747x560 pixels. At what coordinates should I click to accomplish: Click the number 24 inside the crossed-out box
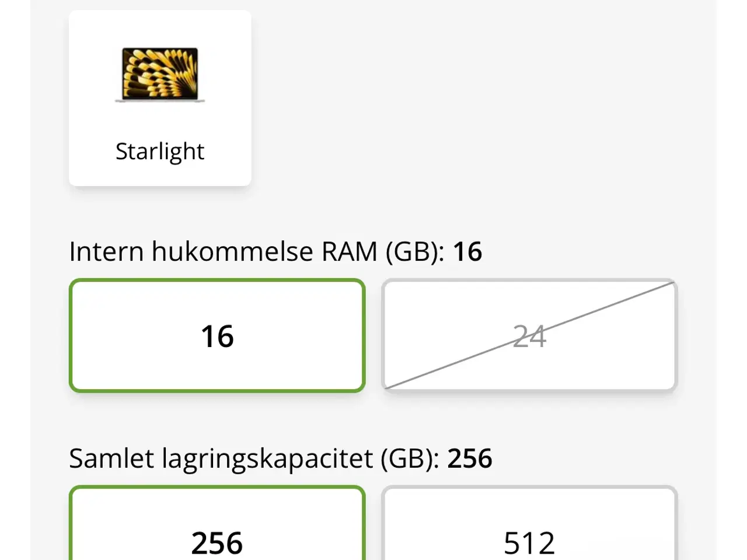pyautogui.click(x=529, y=337)
